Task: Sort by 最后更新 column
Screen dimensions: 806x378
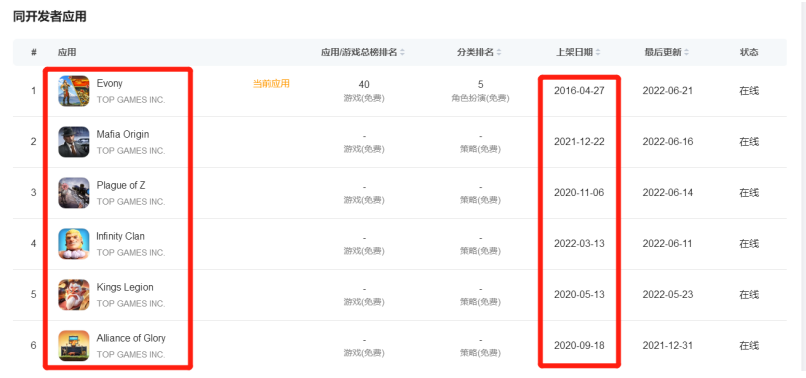Action: point(667,52)
